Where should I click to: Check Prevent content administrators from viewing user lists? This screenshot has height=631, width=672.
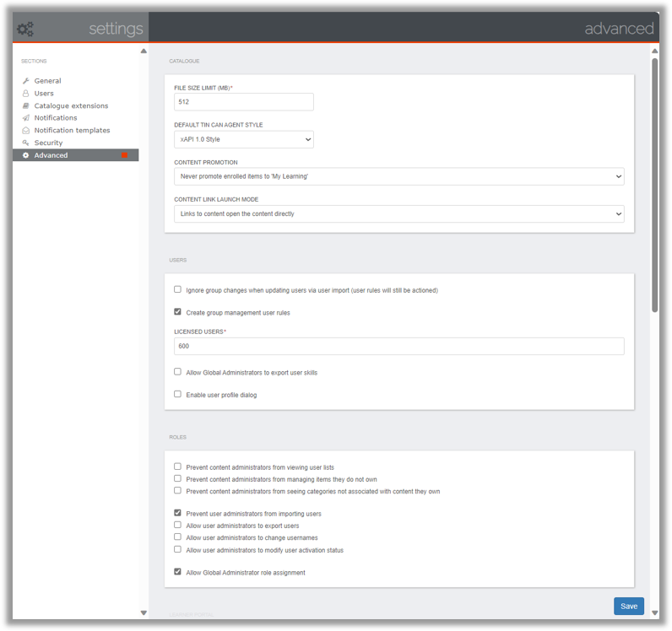coord(177,466)
